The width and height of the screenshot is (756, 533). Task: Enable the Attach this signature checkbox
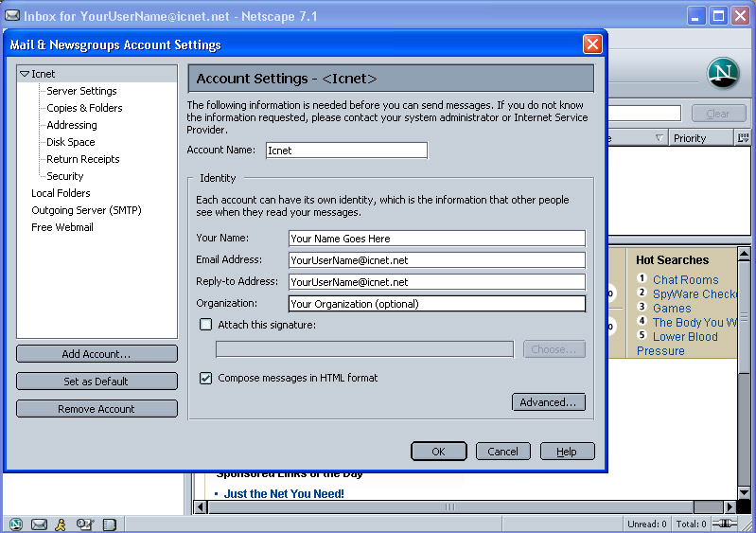206,324
